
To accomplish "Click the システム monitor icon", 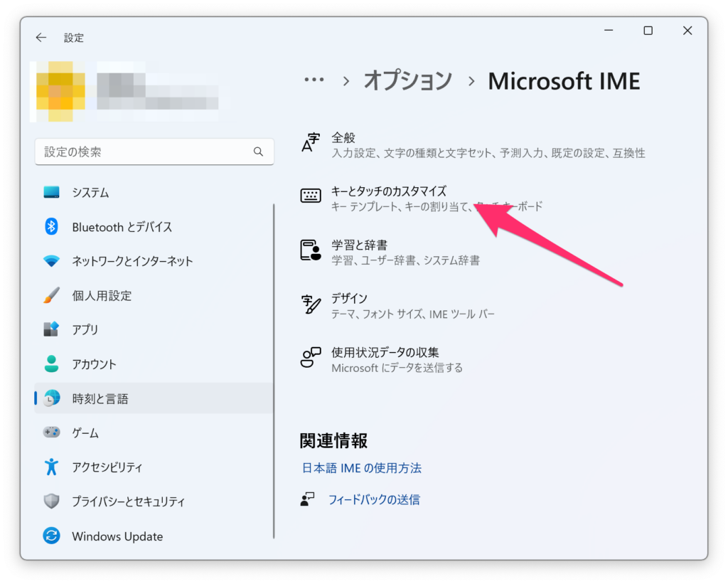I will (x=51, y=192).
